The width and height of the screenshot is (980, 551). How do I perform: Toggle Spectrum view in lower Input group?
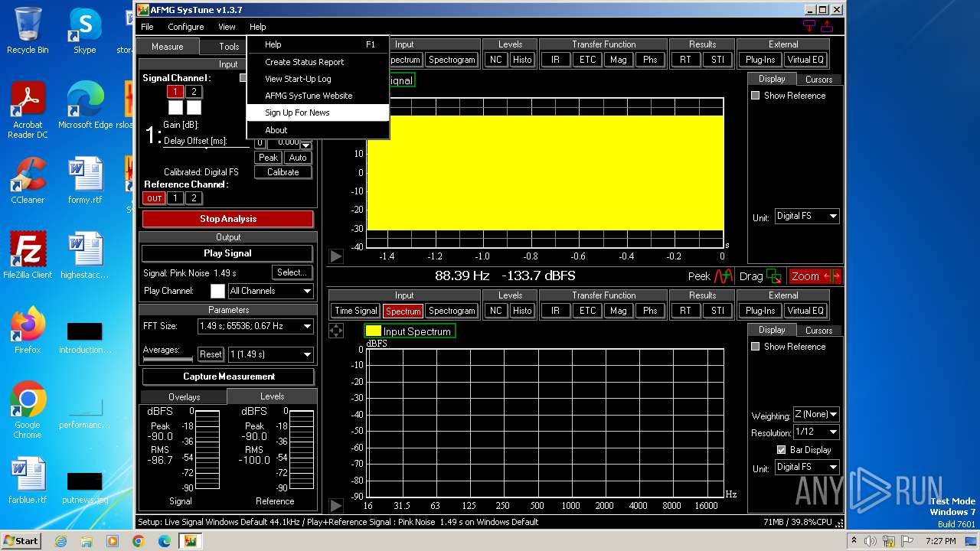pyautogui.click(x=403, y=311)
